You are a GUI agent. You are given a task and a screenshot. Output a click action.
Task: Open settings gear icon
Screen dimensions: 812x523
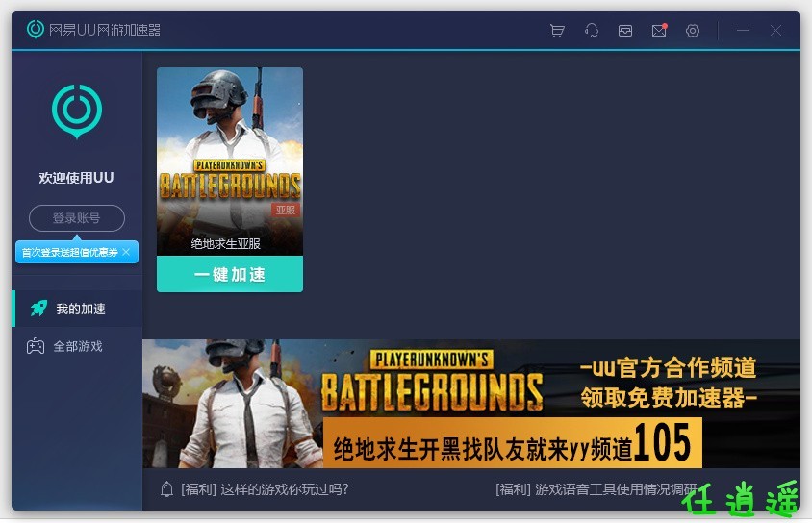click(693, 31)
